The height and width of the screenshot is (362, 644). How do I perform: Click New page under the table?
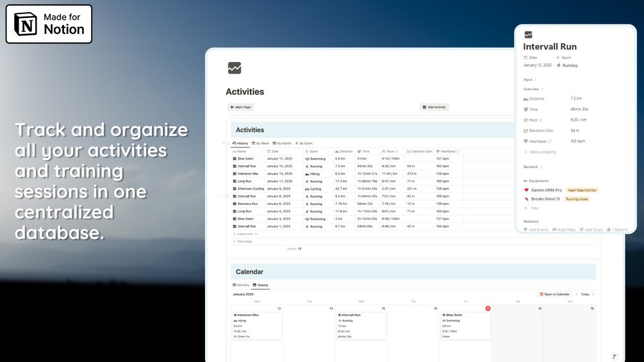tap(242, 242)
